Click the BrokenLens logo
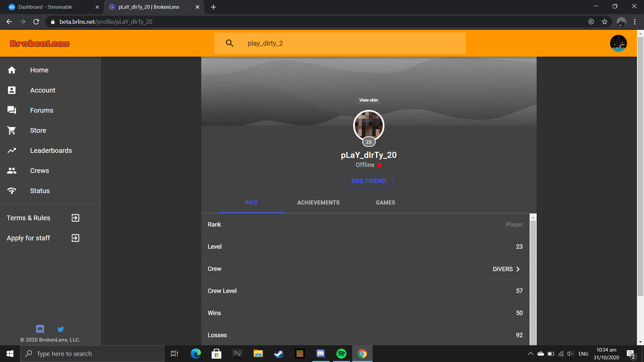 [40, 44]
